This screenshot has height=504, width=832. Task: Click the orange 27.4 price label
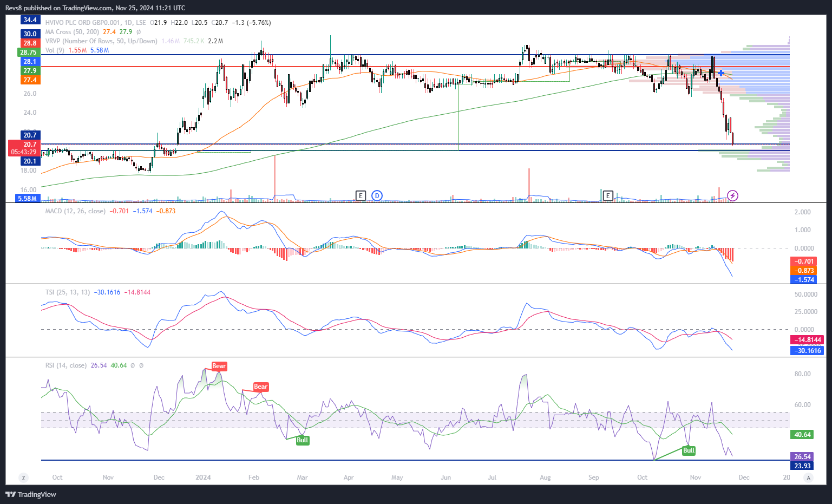tap(30, 80)
